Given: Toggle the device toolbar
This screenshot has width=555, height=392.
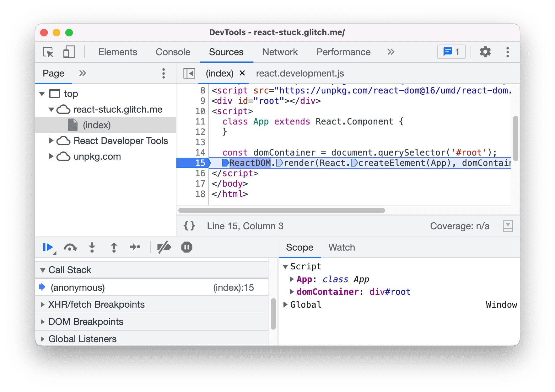Looking at the screenshot, I should coord(69,52).
